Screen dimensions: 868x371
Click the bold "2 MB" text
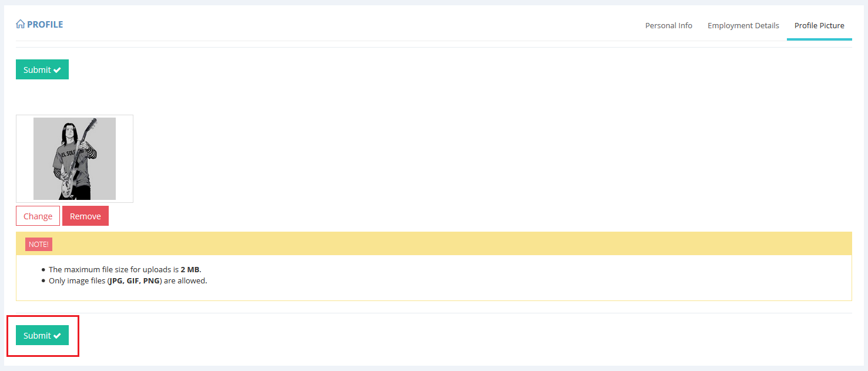pyautogui.click(x=190, y=270)
